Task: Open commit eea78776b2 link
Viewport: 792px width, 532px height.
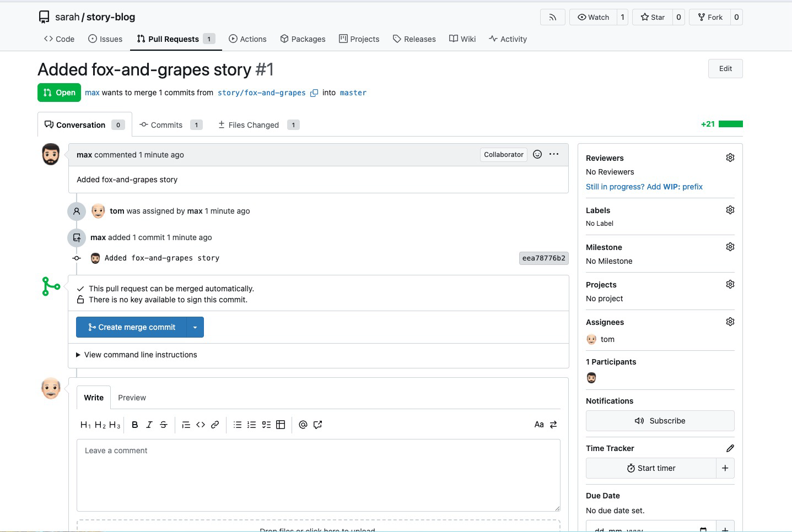Action: coord(543,258)
